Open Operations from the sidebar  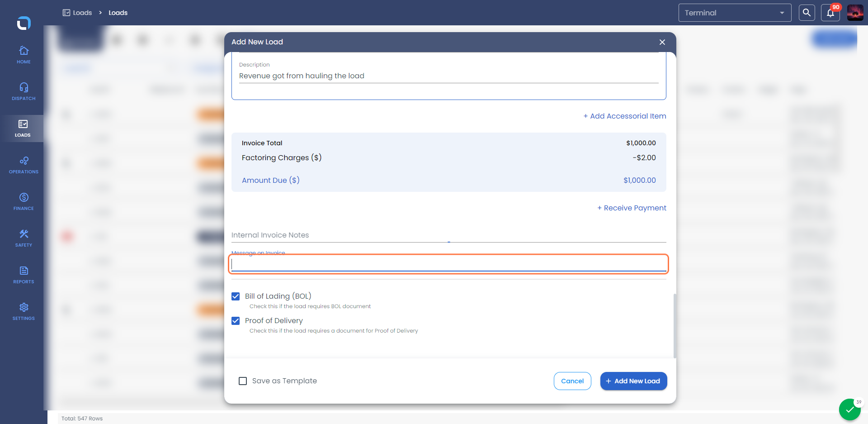coord(24,165)
